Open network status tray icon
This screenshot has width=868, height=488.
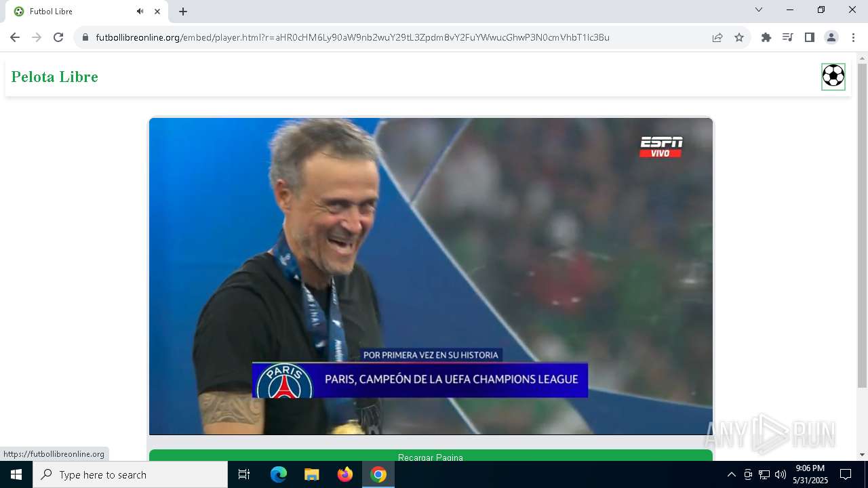click(x=764, y=474)
